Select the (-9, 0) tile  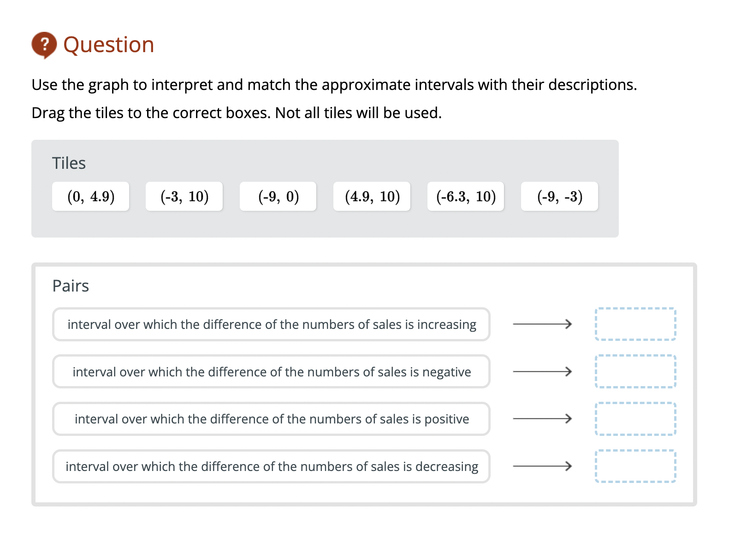point(278,197)
